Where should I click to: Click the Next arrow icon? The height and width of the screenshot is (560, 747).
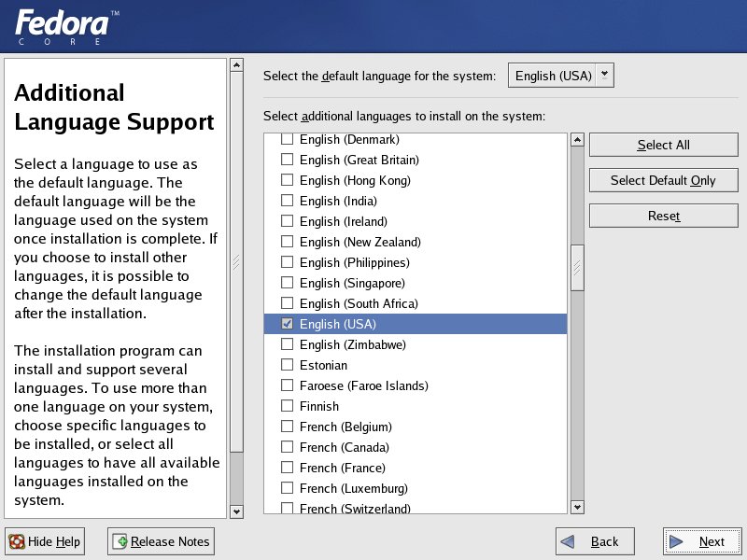click(677, 541)
